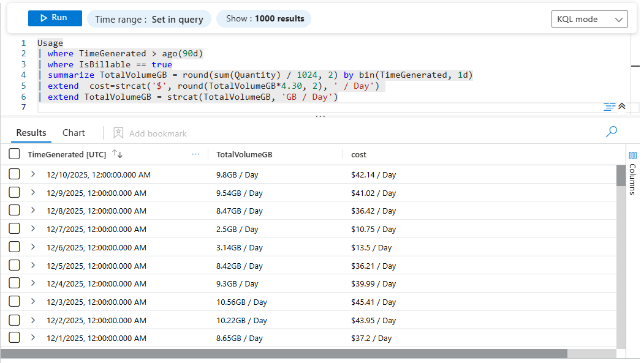Image resolution: width=644 pixels, height=363 pixels.
Task: Switch to the Chart tab
Action: pos(74,133)
